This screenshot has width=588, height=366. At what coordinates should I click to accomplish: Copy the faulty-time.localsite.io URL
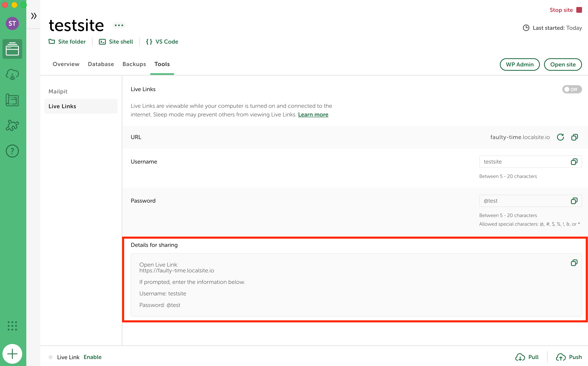[574, 137]
